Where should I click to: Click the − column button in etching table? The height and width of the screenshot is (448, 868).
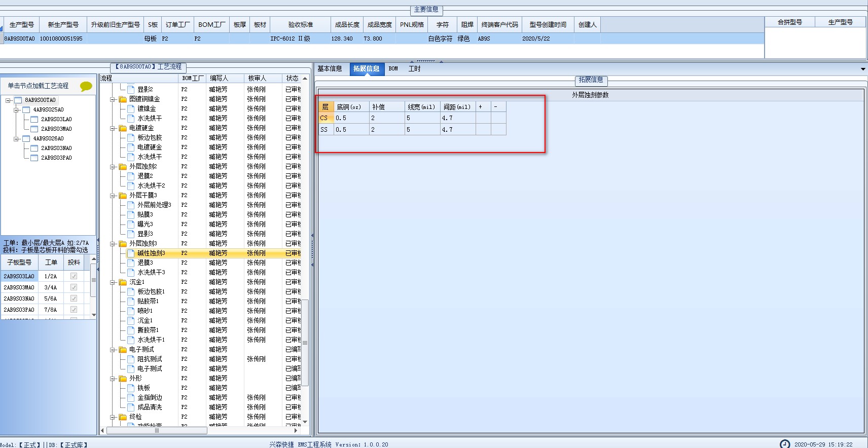tap(499, 107)
